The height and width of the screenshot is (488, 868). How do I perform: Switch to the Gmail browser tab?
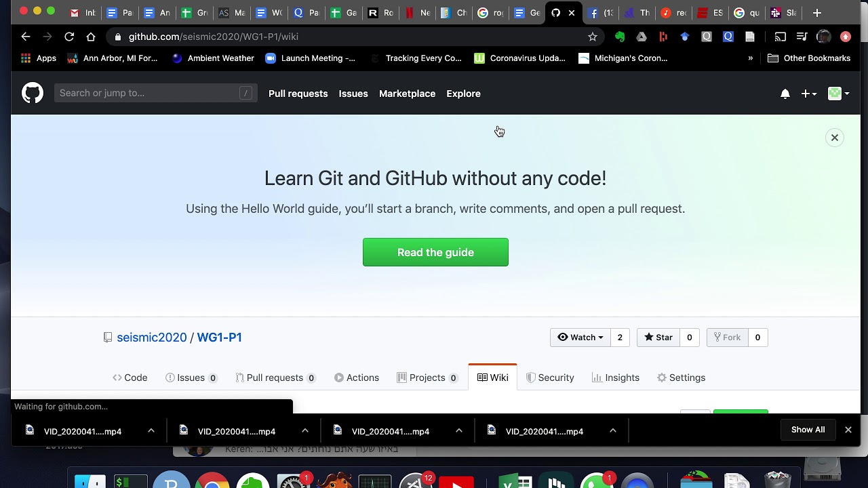[x=82, y=13]
